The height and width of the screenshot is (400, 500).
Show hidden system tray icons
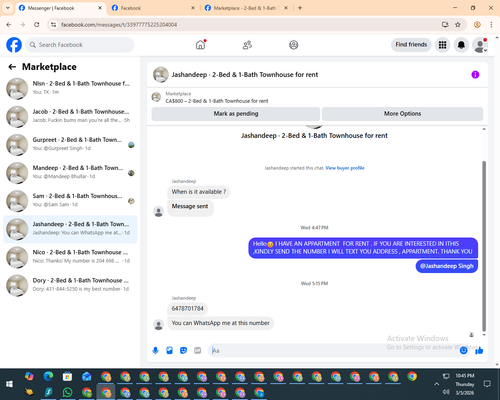436,384
